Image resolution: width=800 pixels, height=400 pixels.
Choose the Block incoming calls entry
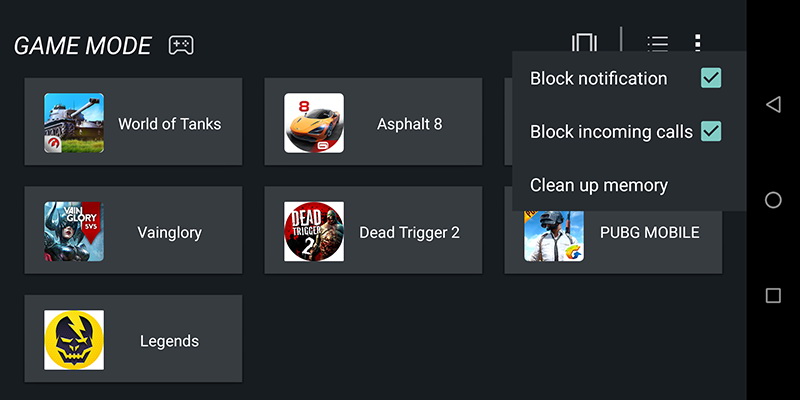coord(629,132)
